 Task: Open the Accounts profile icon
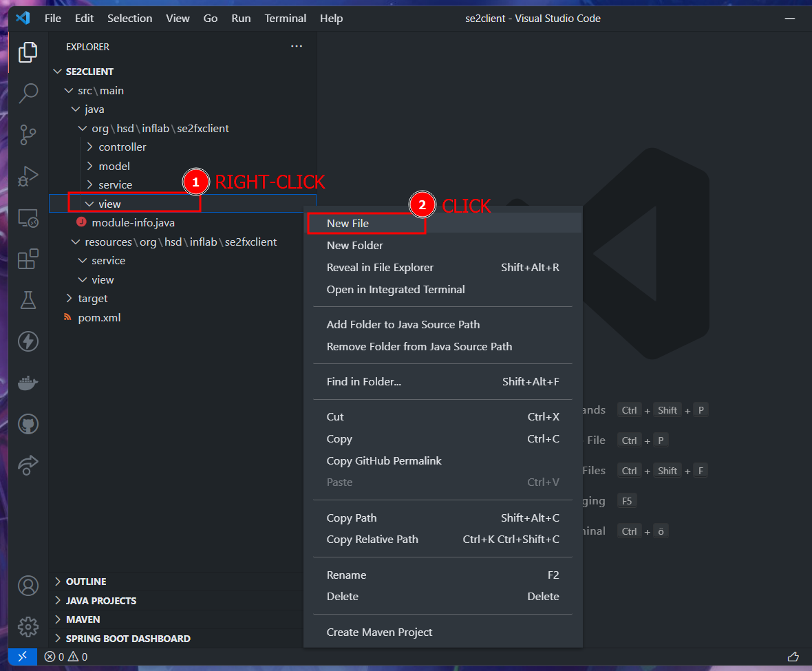(x=28, y=586)
